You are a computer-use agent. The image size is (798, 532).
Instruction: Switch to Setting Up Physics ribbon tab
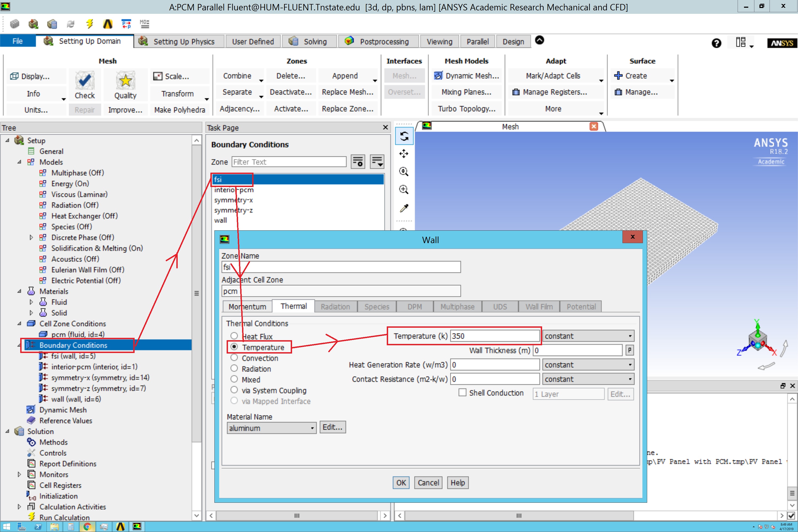(179, 41)
